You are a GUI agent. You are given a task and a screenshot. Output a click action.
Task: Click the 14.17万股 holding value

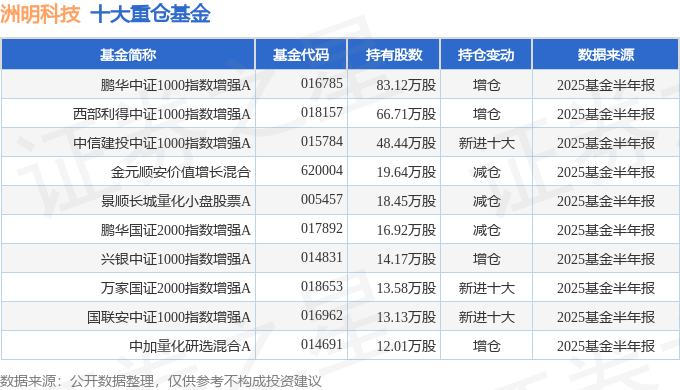click(x=406, y=259)
